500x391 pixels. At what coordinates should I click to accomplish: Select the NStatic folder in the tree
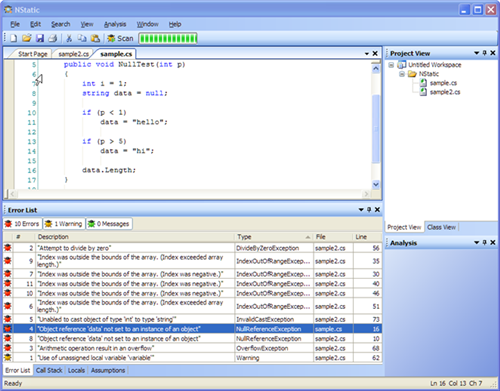coord(429,74)
